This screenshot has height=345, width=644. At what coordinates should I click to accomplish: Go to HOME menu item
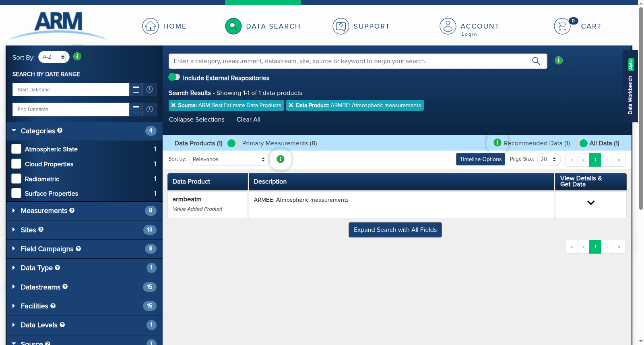coord(175,26)
